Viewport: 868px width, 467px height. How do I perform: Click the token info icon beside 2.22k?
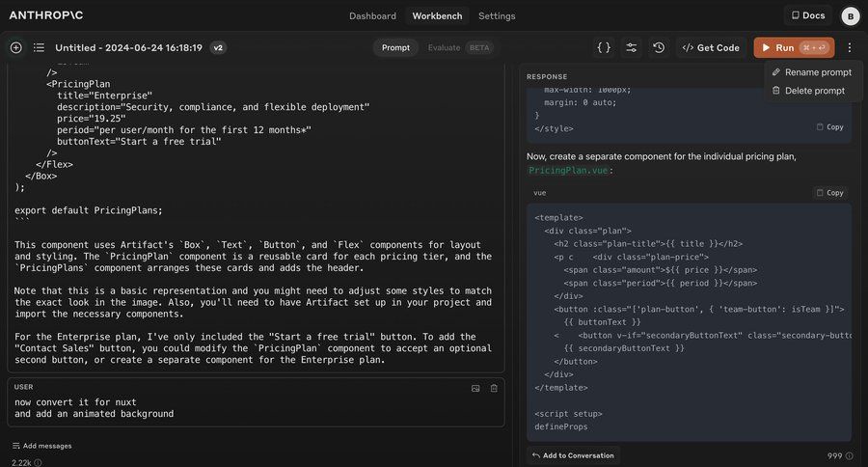[39, 462]
